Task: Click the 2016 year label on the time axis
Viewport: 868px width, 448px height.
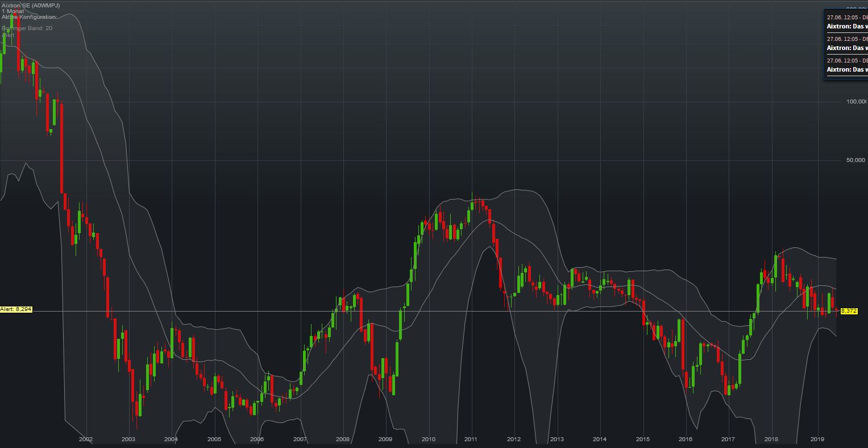Action: [x=686, y=439]
